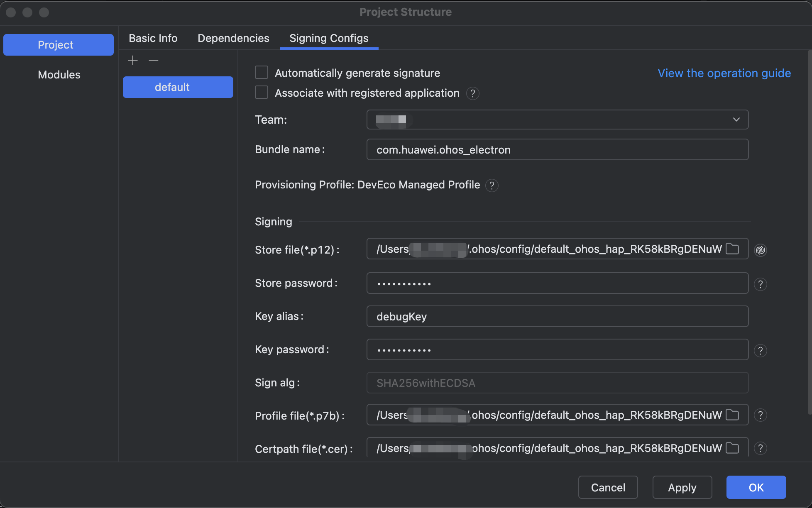Click the fingerprint icon beside Store file

point(760,250)
